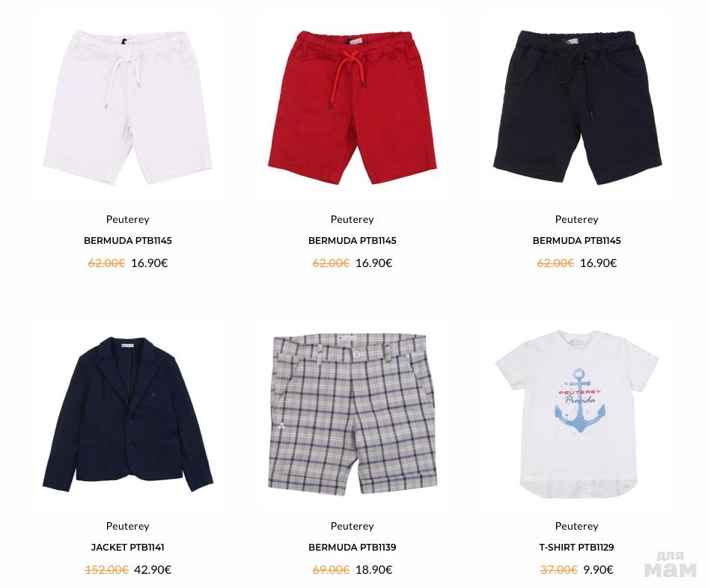Image resolution: width=708 pixels, height=588 pixels.
Task: Open the navy Bermuda shorts image
Action: [x=577, y=107]
